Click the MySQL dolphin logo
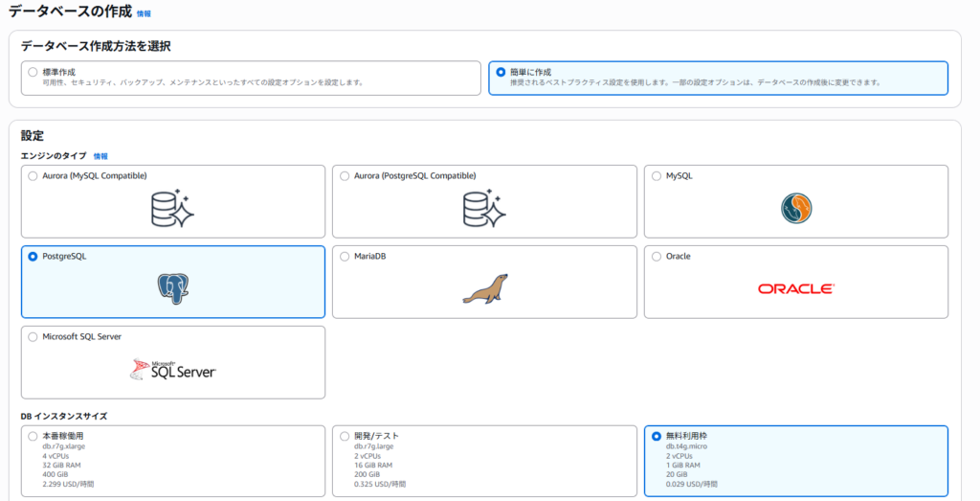This screenshot has width=980, height=501. [796, 208]
